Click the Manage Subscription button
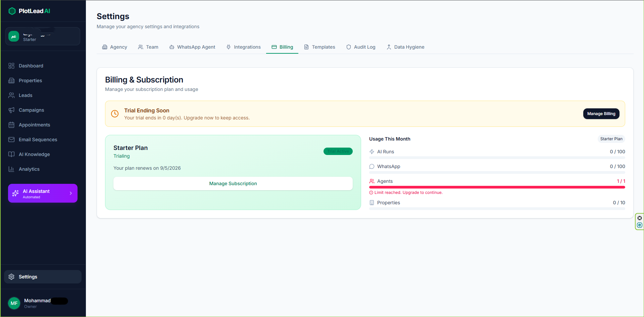Viewport: 644px width, 317px height. point(233,183)
